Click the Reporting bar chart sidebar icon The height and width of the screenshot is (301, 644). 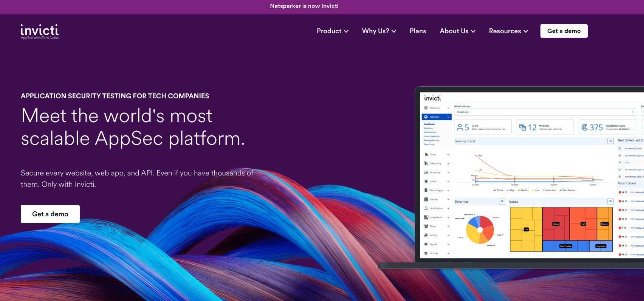[426, 172]
